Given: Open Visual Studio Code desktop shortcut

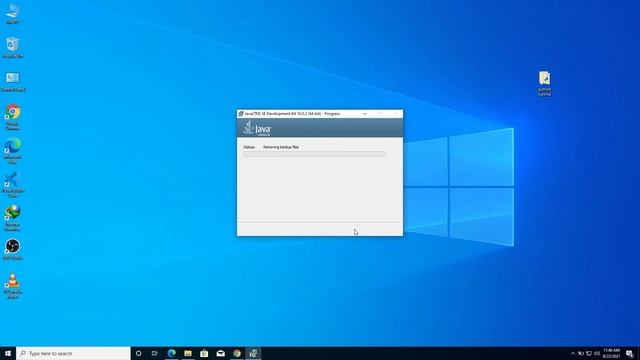Looking at the screenshot, I should point(13,184).
